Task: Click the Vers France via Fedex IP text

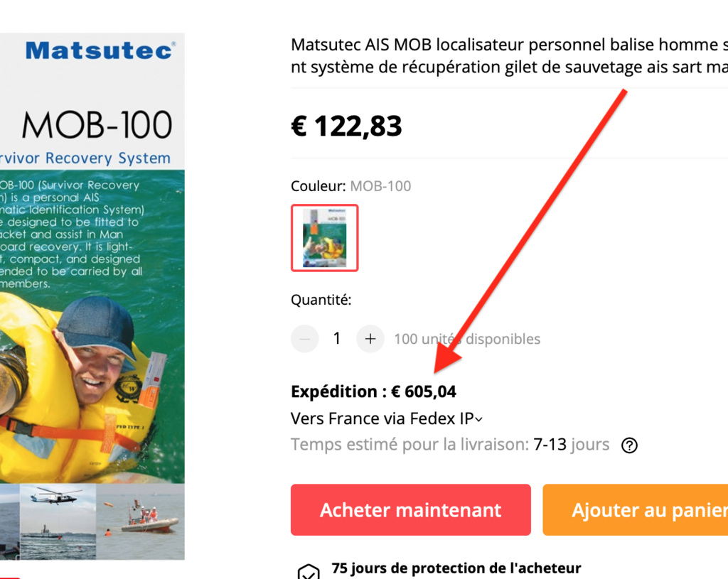Action: (382, 418)
